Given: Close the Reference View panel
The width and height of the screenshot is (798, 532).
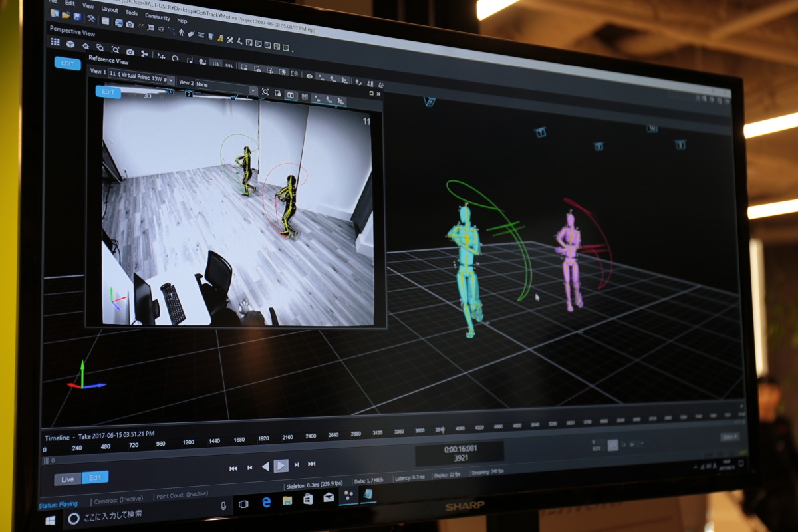Looking at the screenshot, I should tap(379, 94).
